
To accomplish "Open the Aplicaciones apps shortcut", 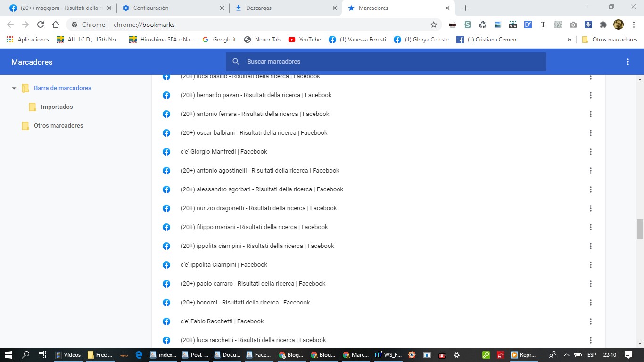I will (28, 40).
